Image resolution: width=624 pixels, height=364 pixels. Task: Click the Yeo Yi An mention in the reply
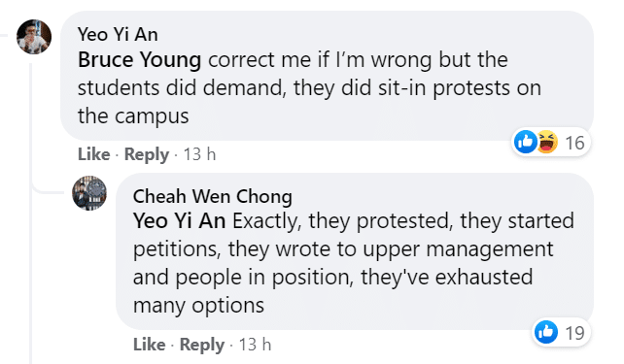point(179,221)
